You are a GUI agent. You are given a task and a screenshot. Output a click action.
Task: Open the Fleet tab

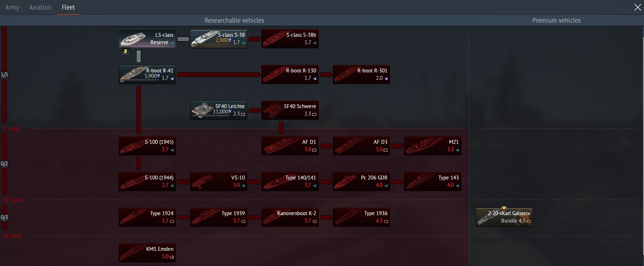coord(68,7)
